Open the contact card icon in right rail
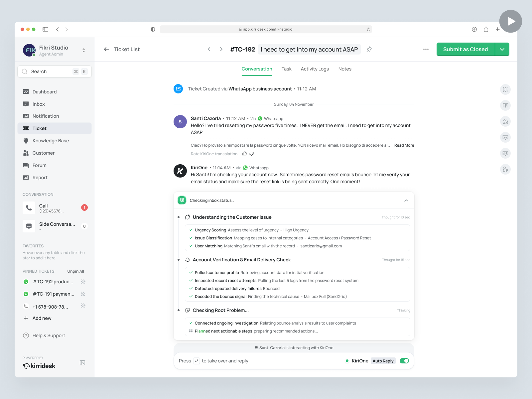 [505, 153]
